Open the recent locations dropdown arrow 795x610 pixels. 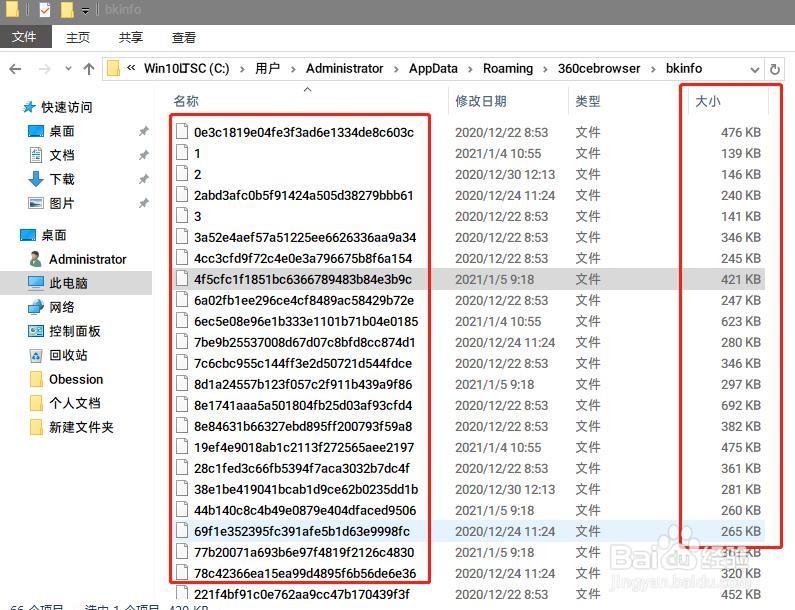pos(68,69)
